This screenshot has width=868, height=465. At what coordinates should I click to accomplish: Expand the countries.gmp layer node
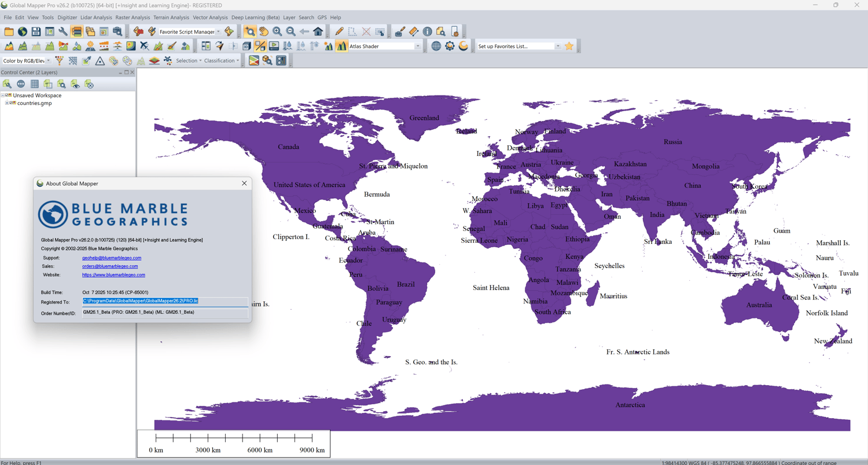(7, 103)
